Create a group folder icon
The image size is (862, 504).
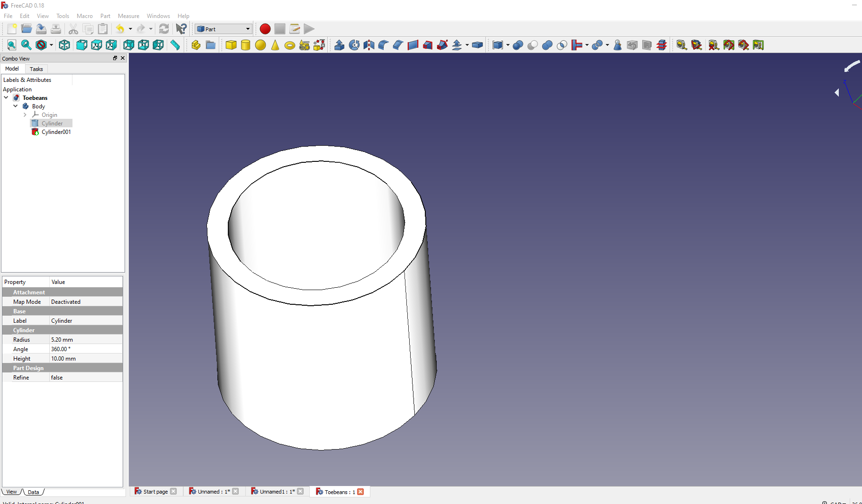pyautogui.click(x=210, y=45)
